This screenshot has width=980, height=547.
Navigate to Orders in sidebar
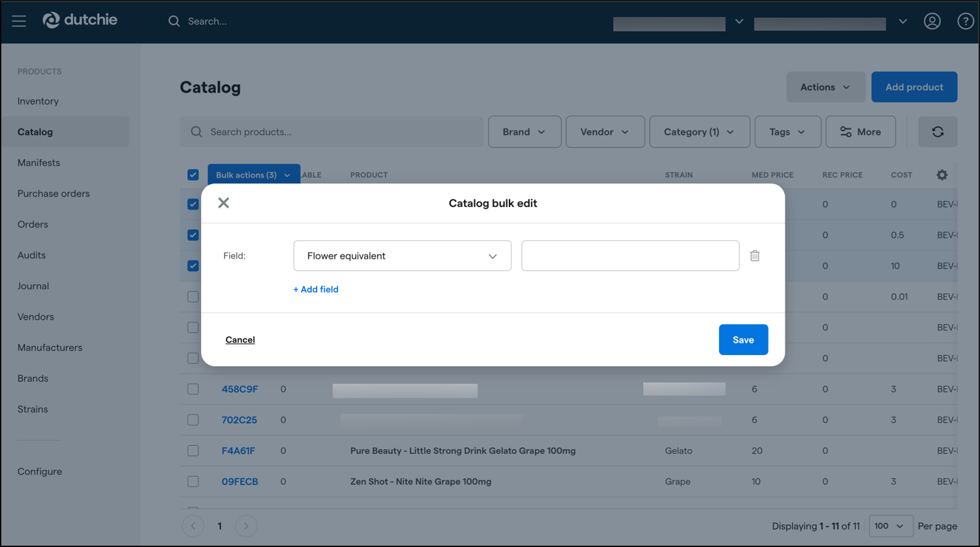click(x=33, y=224)
